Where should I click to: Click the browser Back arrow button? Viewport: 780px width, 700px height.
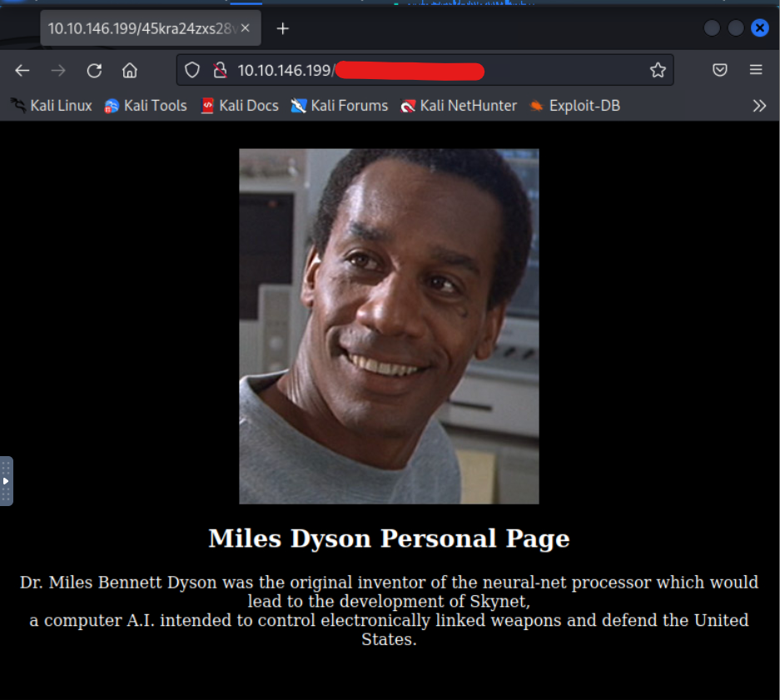tap(22, 71)
